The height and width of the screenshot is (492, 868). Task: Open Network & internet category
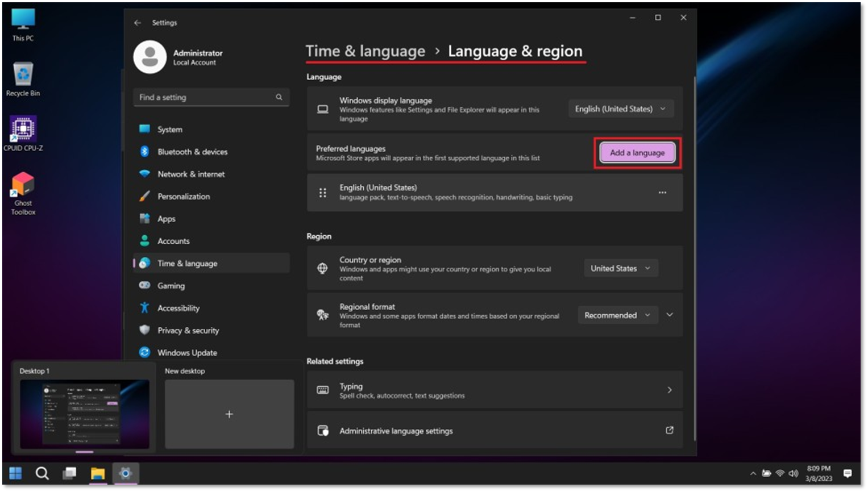pyautogui.click(x=211, y=174)
